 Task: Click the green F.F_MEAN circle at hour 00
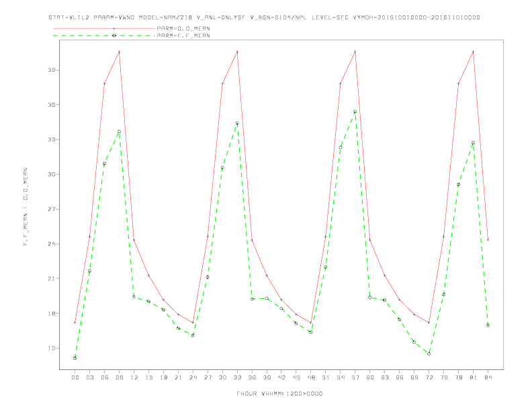[75, 358]
